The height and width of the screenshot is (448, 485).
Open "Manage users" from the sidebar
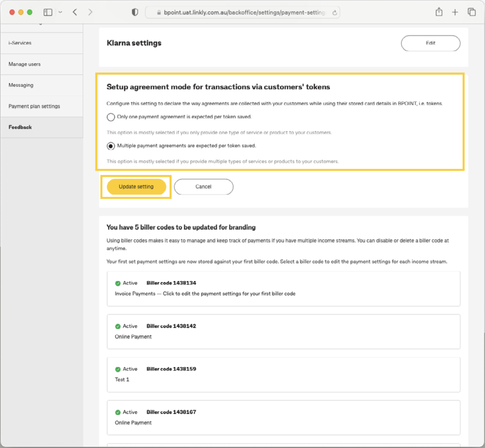click(25, 64)
